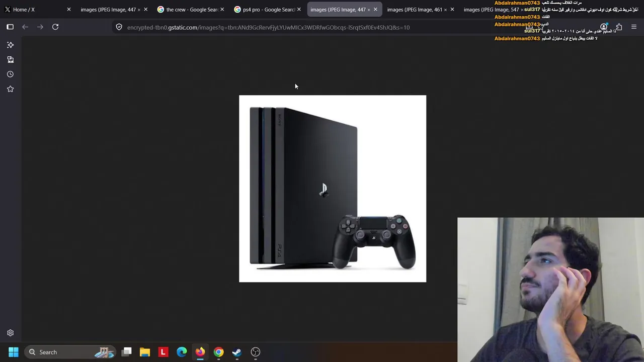Switch to Firefox on the taskbar

click(200, 352)
